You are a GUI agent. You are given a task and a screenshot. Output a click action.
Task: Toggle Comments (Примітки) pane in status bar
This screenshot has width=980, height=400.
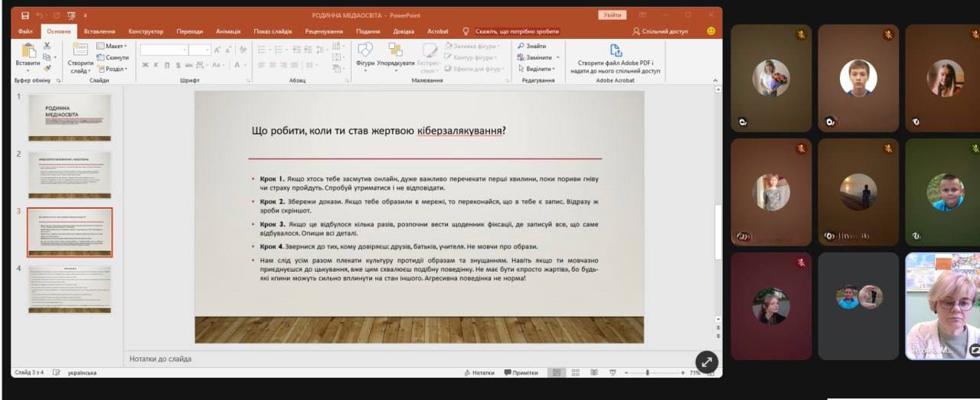(521, 372)
